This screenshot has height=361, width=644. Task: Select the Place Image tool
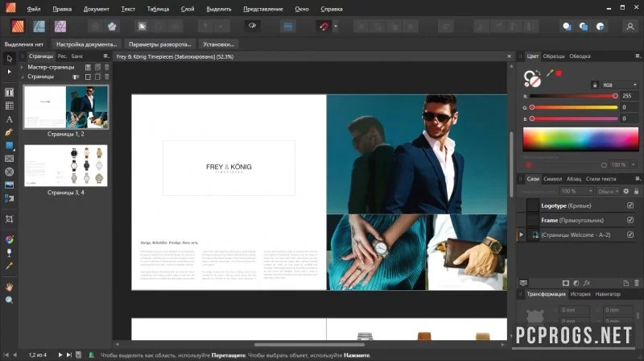(9, 185)
